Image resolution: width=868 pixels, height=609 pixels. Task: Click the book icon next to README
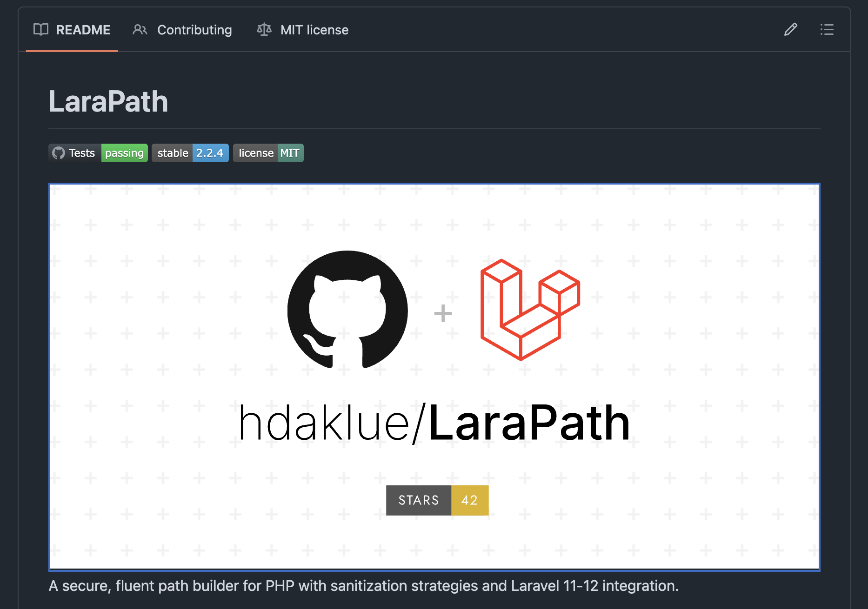(x=40, y=30)
